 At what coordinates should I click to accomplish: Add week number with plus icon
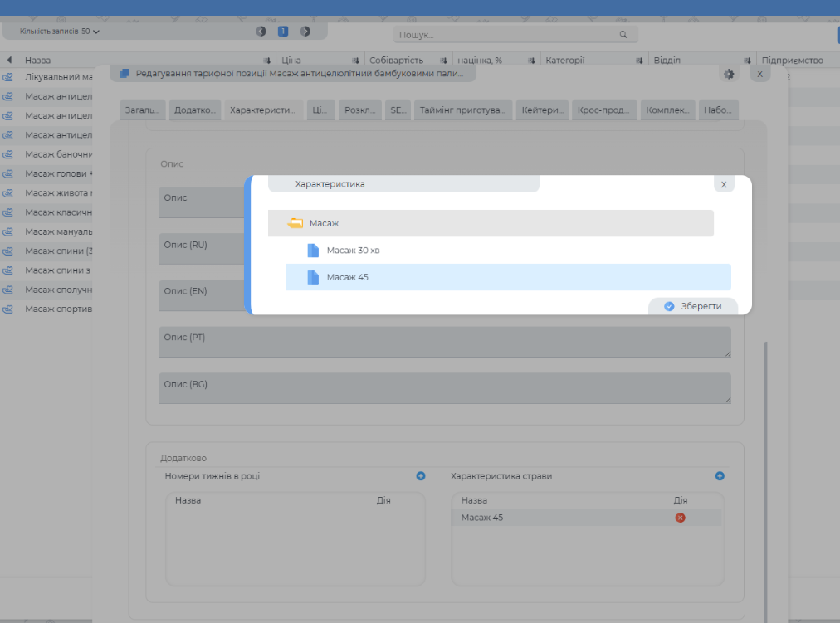click(421, 476)
